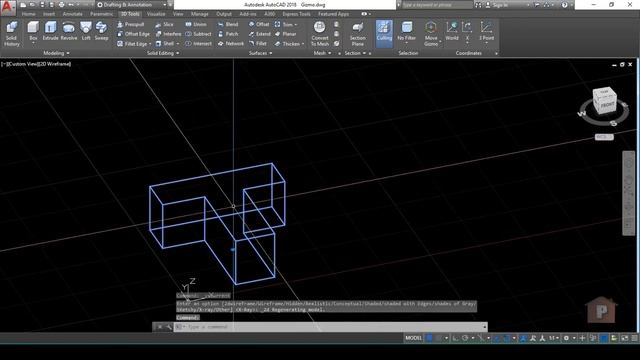Open the Annotate ribbon tab
Image resolution: width=640 pixels, height=360 pixels.
(73, 14)
